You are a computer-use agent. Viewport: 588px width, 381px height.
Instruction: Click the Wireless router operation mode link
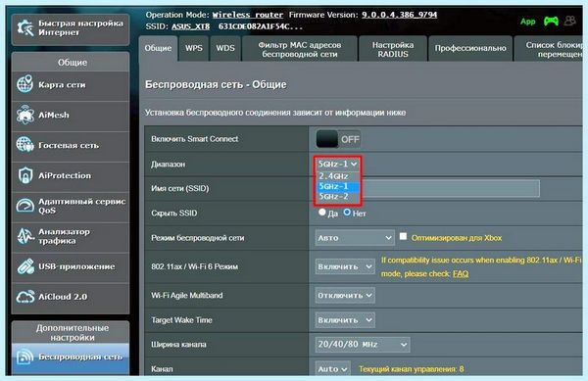click(x=248, y=15)
